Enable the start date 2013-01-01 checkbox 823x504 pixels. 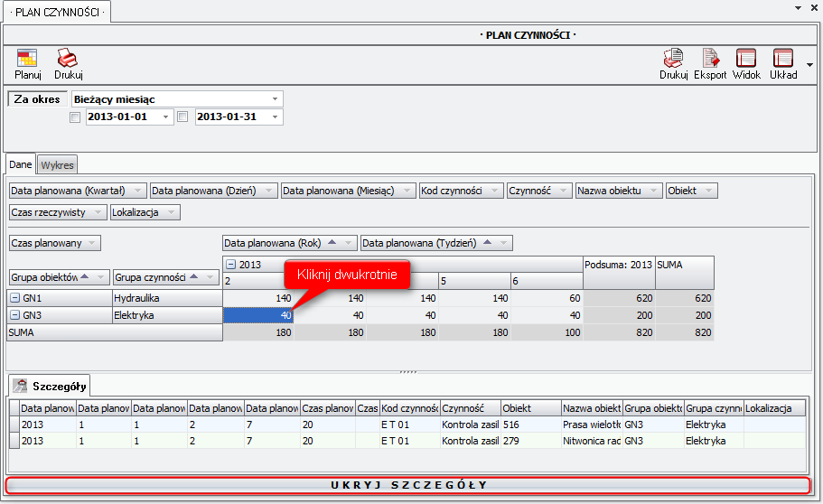point(76,117)
